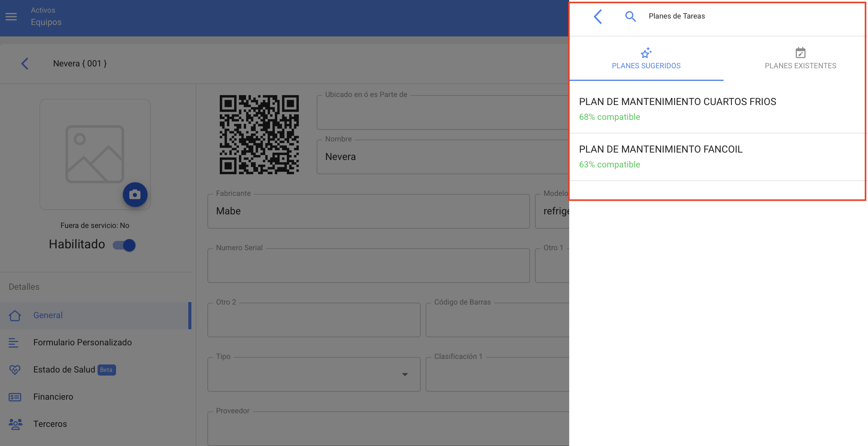Screen dimensions: 868x446
Task: Open Estado de Salud heart icon section
Action: 15,370
